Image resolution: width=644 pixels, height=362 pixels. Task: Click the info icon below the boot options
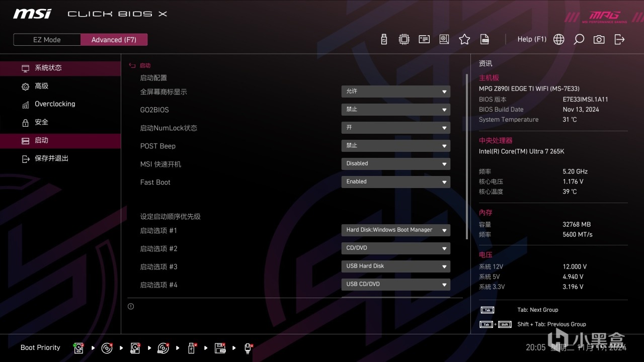pos(131,306)
